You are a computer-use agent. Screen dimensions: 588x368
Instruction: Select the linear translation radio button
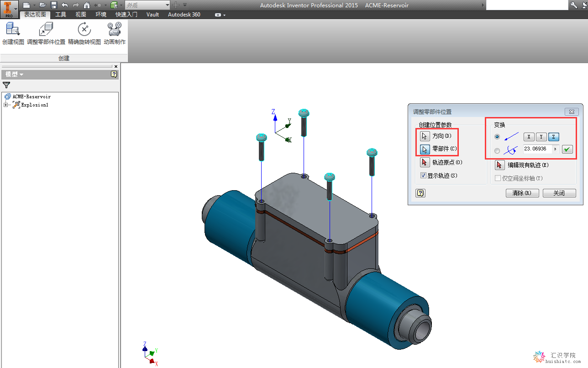[497, 137]
